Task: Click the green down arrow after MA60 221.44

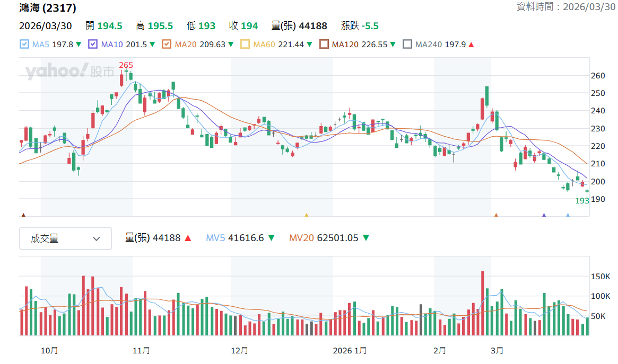Action: click(x=309, y=45)
